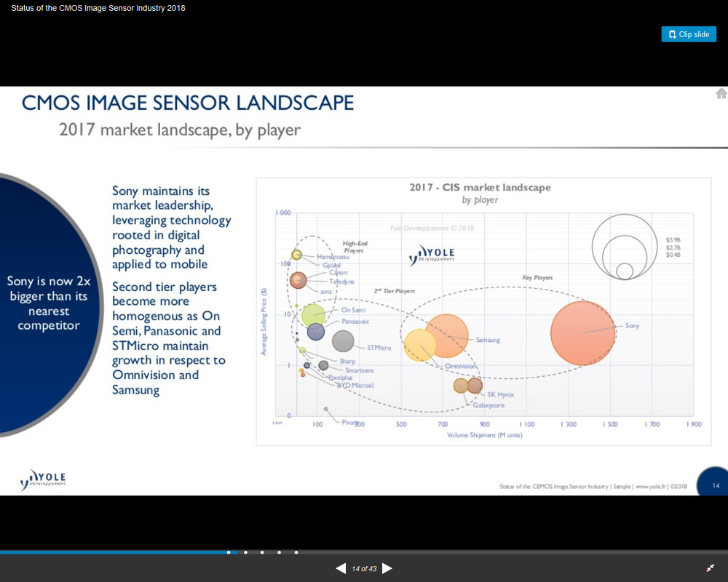Click the Hamamatsu label in the chart
The width and height of the screenshot is (728, 582).
(x=333, y=256)
